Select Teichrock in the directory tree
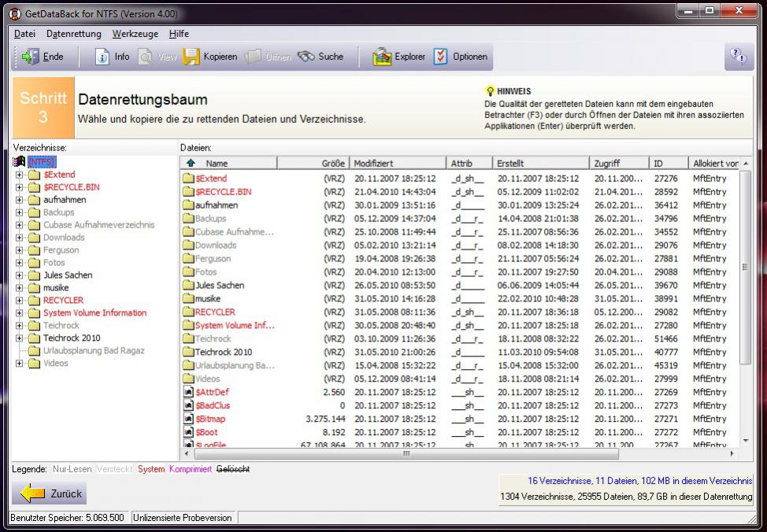The height and width of the screenshot is (532, 767). 61,326
